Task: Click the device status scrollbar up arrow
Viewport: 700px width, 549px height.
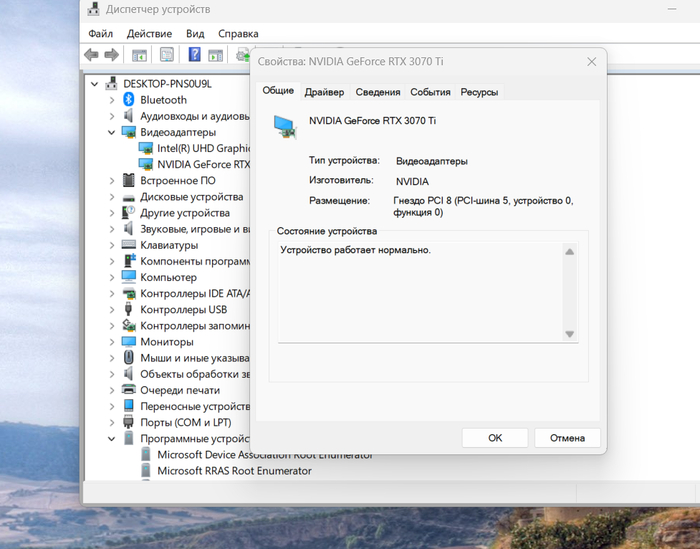Action: coord(570,252)
